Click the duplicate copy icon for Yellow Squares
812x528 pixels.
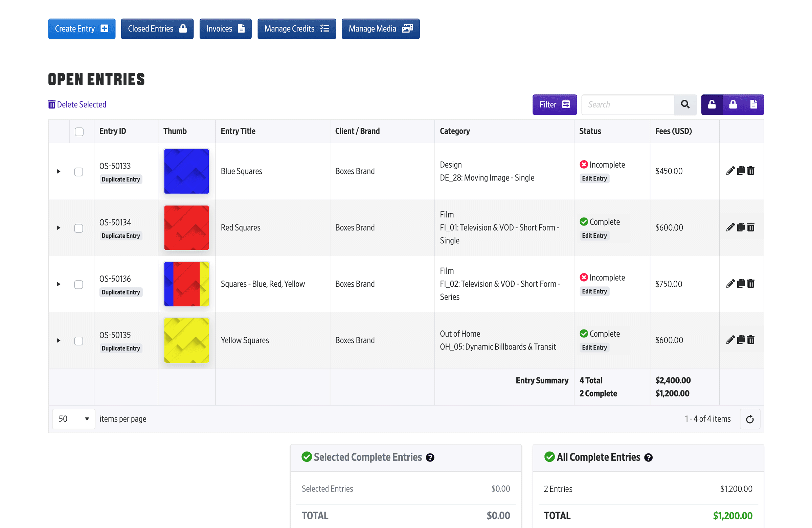coord(741,340)
